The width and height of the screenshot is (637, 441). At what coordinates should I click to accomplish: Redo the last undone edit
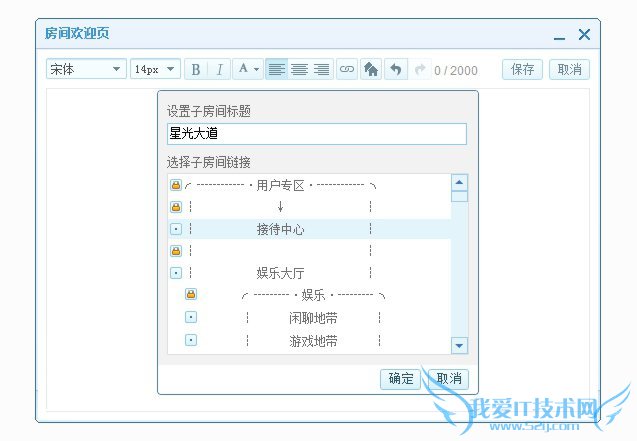420,69
